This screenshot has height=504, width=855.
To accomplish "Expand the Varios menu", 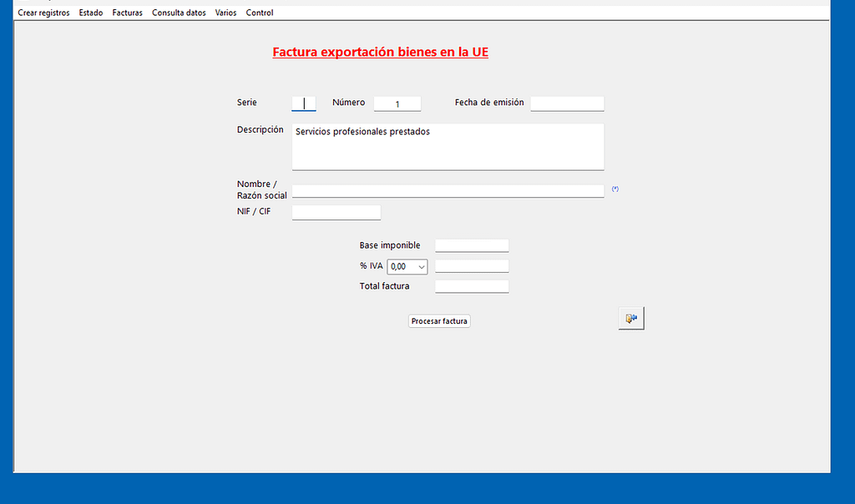I will click(225, 13).
